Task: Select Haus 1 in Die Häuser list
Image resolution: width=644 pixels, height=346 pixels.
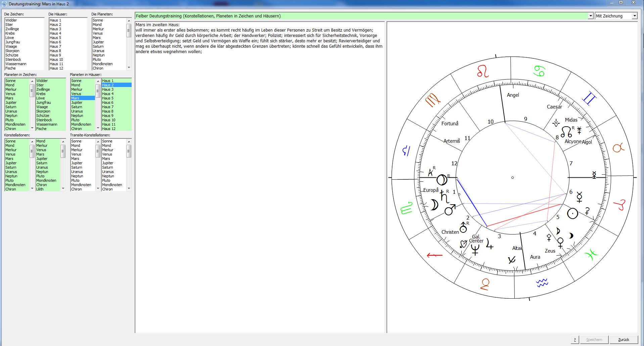Action: coord(68,20)
